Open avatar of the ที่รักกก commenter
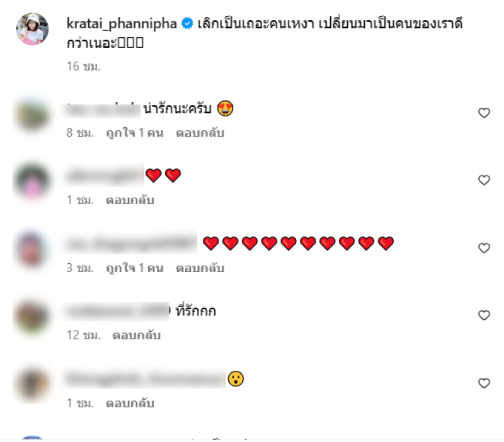The image size is (504, 442). point(32,317)
